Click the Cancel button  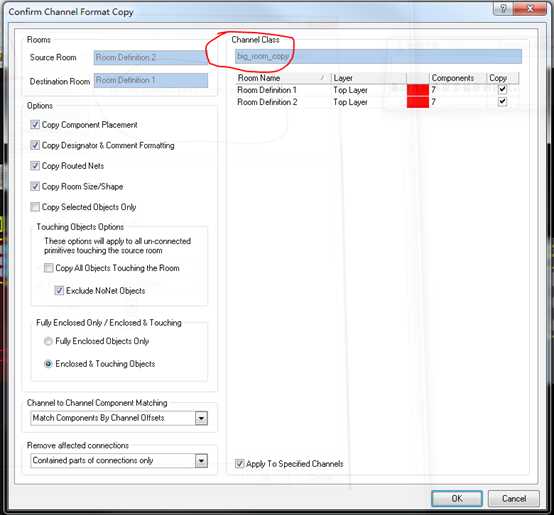coord(514,498)
